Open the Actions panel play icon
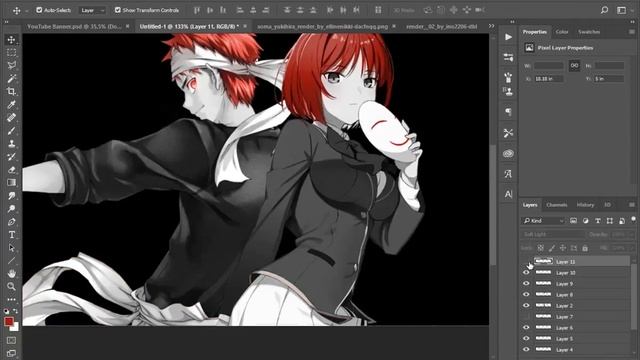The image size is (640, 360). click(508, 37)
